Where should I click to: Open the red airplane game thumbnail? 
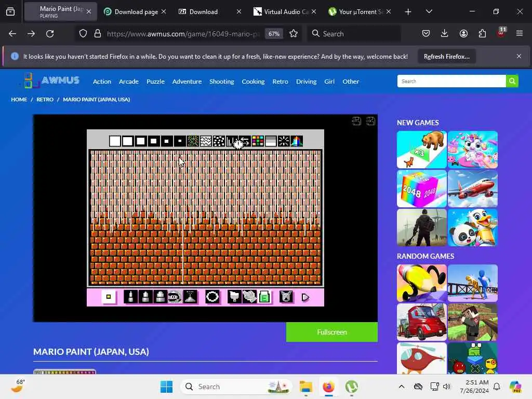(x=473, y=189)
